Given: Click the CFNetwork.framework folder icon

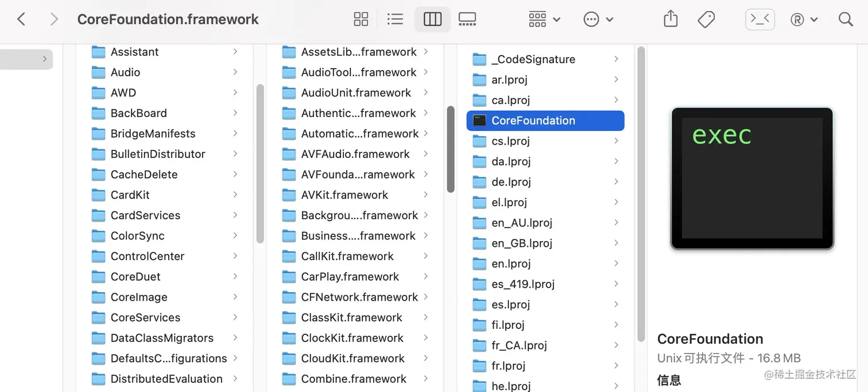Looking at the screenshot, I should [289, 297].
